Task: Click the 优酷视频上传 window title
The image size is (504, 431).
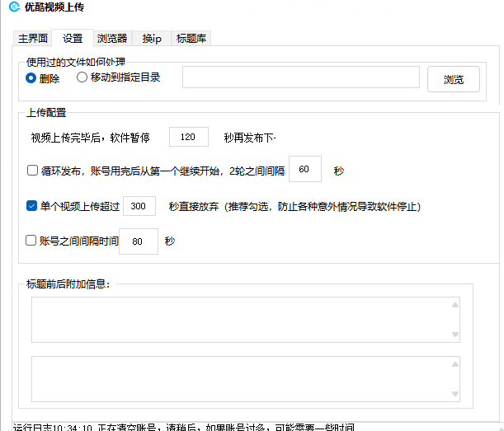Action: pos(54,7)
